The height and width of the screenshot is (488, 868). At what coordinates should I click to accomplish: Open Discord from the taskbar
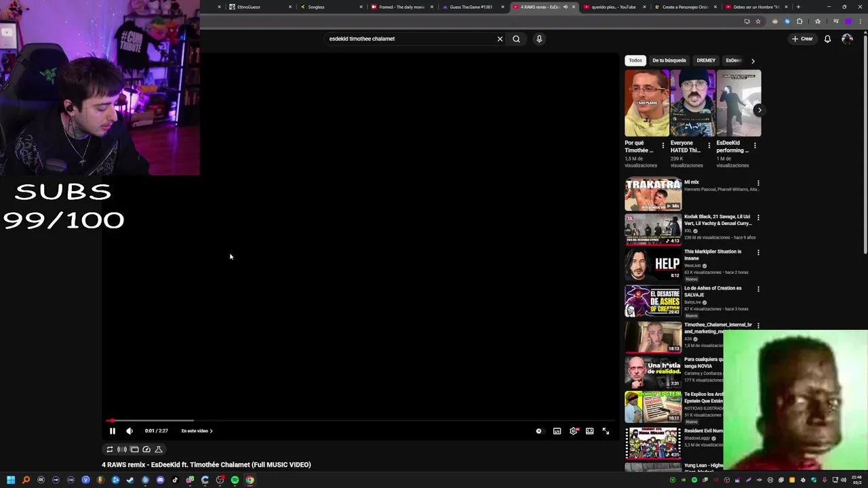coord(160,480)
